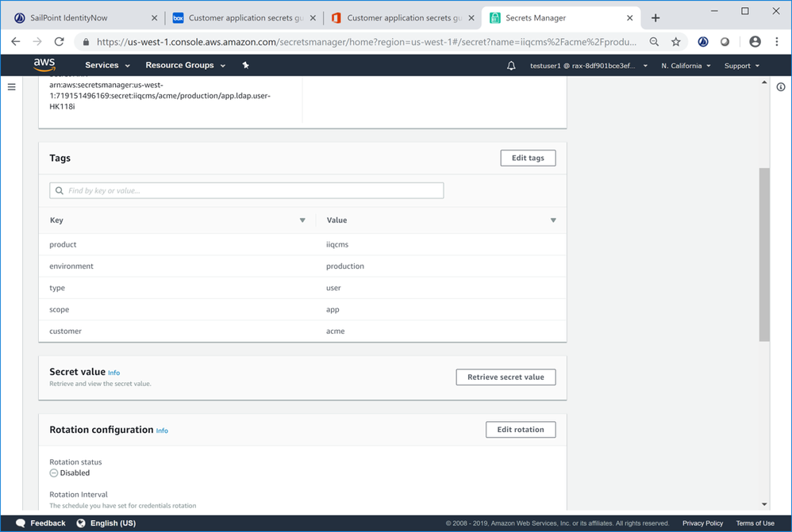Click the browser zoom magnifier icon
The image size is (792, 532).
654,42
